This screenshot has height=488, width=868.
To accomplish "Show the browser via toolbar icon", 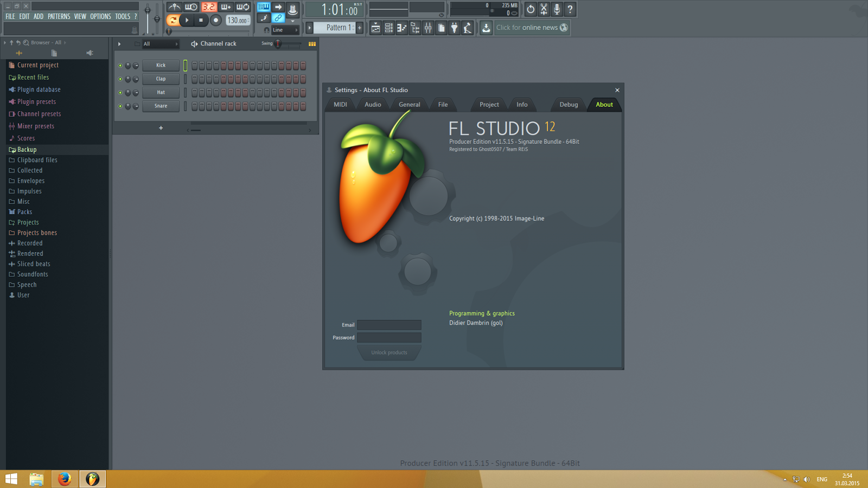I will (x=415, y=28).
